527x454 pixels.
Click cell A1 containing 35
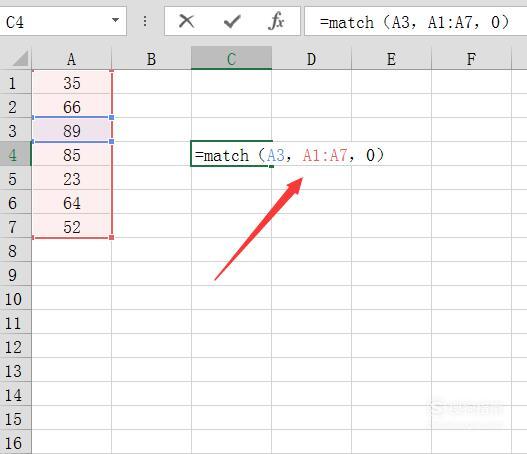click(x=72, y=83)
